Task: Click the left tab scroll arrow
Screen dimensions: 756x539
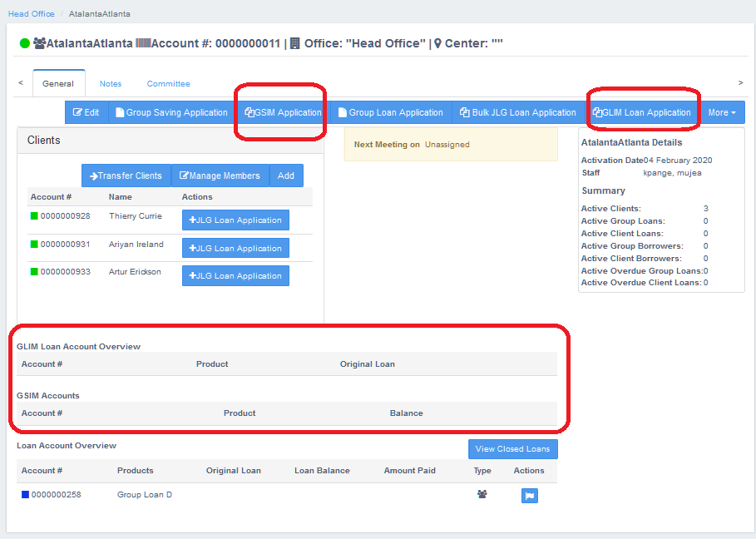Action: point(21,83)
